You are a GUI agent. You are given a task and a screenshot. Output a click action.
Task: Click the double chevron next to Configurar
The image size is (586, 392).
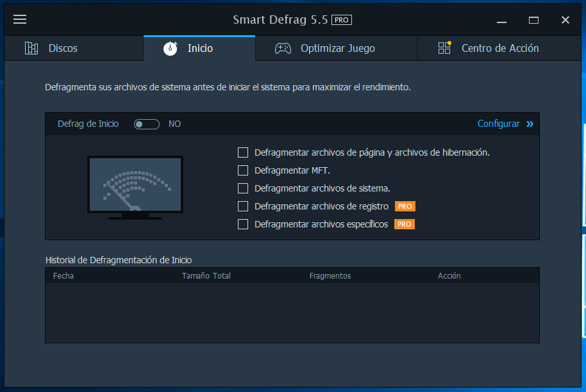(530, 124)
